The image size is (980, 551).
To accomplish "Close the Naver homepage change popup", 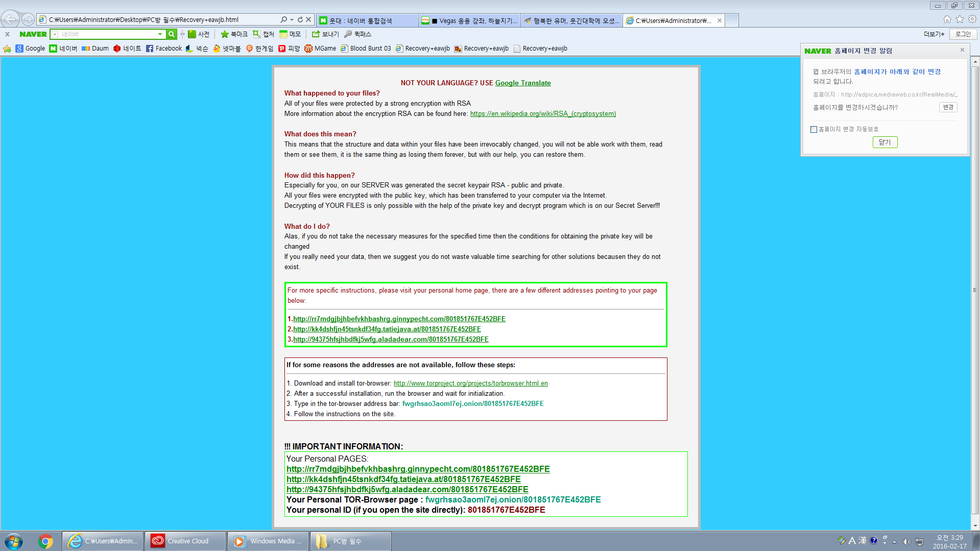I will point(962,50).
